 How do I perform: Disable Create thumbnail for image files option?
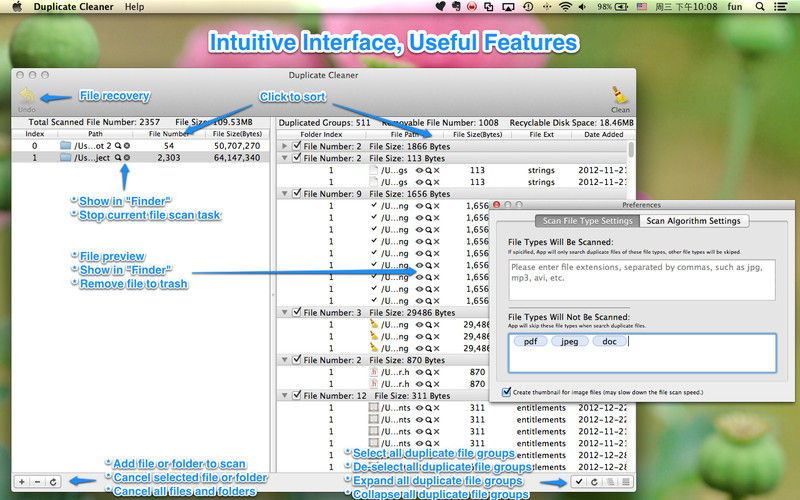tap(506, 392)
